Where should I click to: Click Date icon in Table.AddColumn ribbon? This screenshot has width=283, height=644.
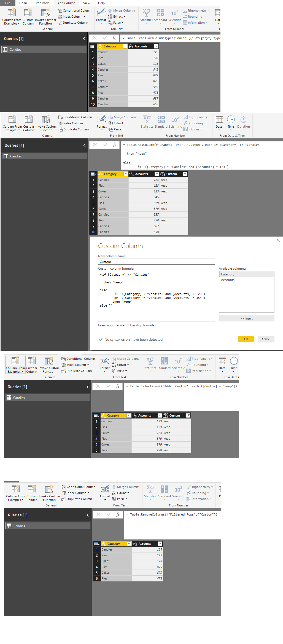219,119
